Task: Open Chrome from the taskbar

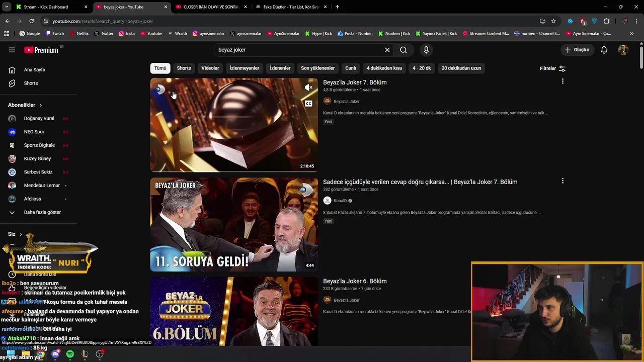Action: 40,354
